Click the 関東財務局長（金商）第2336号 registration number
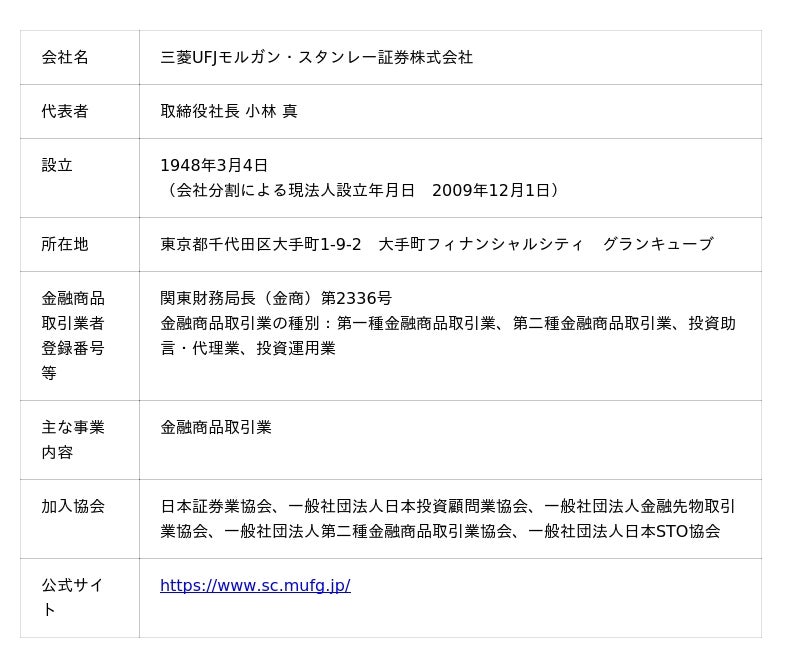Image resolution: width=800 pixels, height=668 pixels. pyautogui.click(x=276, y=299)
